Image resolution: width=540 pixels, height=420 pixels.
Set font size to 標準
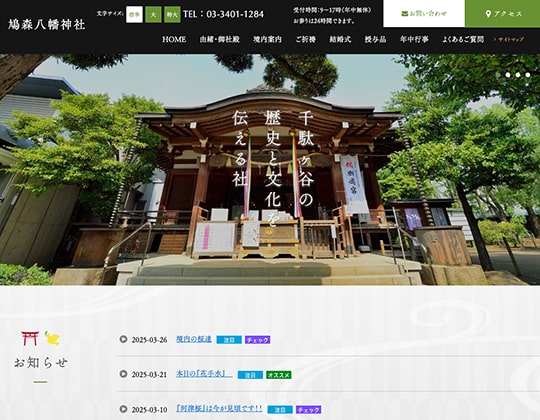point(134,14)
